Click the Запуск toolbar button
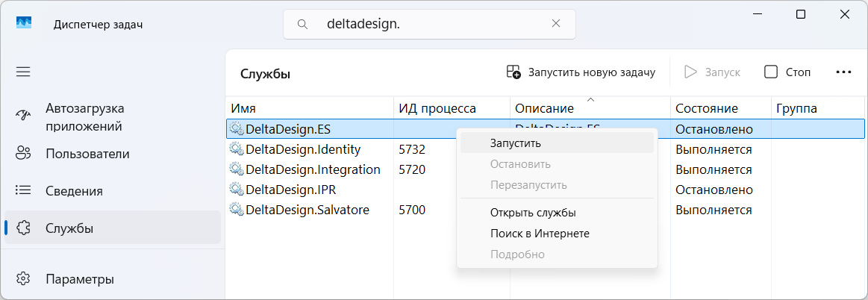Screen dimensions: 868x300 [x=713, y=72]
